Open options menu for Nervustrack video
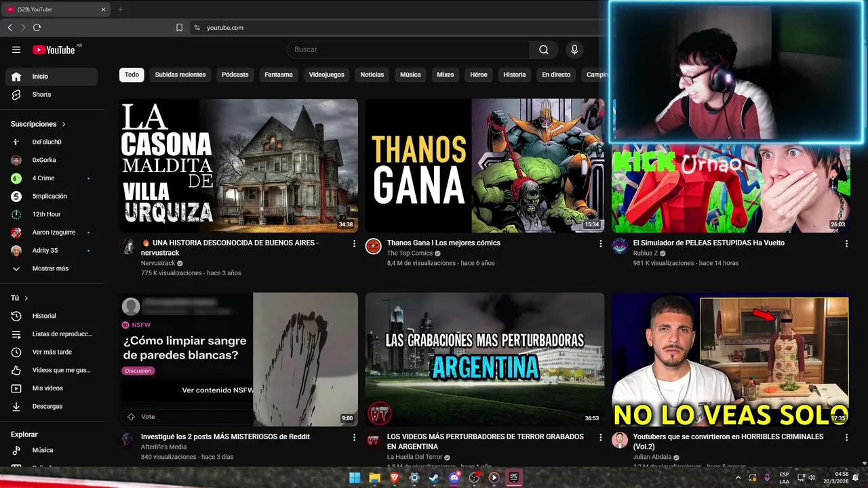Screen dimensions: 868x488 354,243
